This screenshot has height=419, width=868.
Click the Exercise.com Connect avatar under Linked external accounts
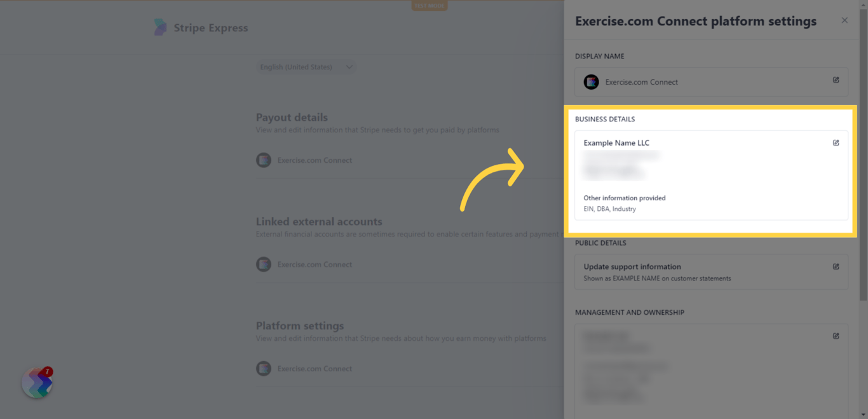click(264, 264)
